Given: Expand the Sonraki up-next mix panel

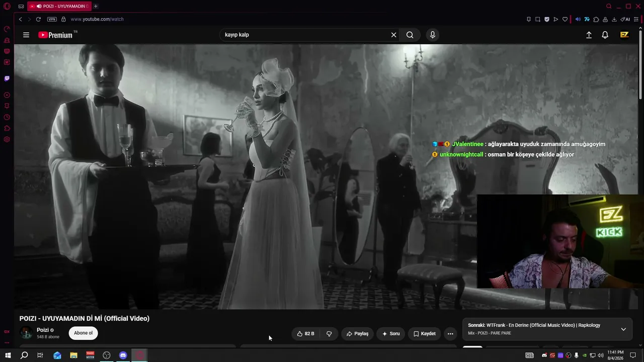Looking at the screenshot, I should tap(623, 329).
